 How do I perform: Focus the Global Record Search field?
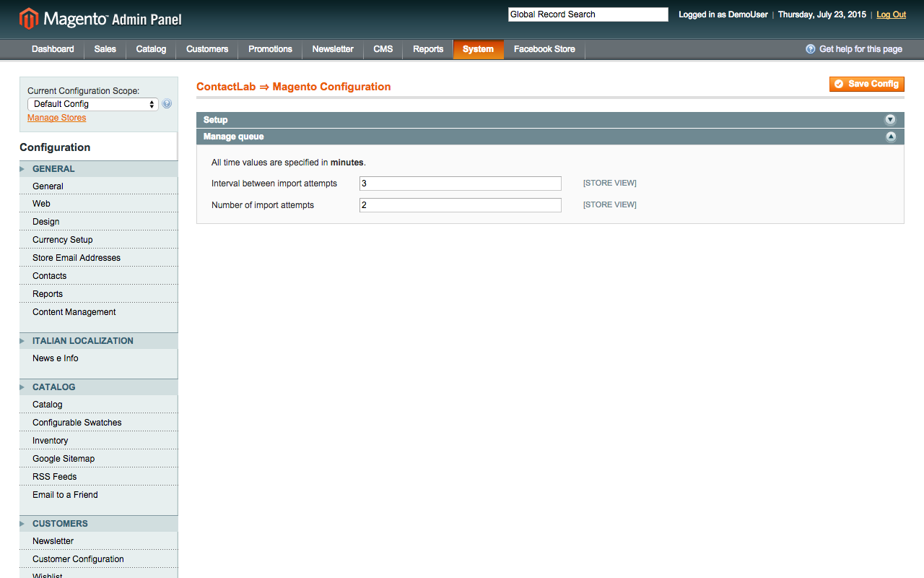(588, 14)
